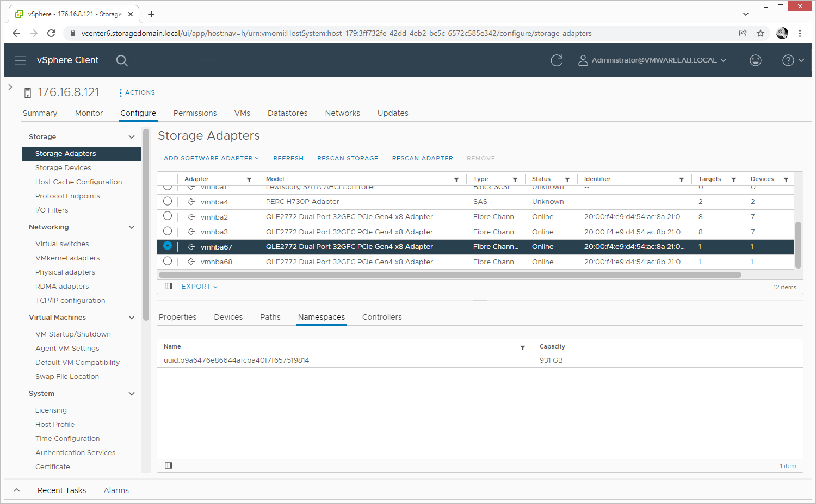816x504 pixels.
Task: Collapse the System section in sidebar
Action: point(131,394)
